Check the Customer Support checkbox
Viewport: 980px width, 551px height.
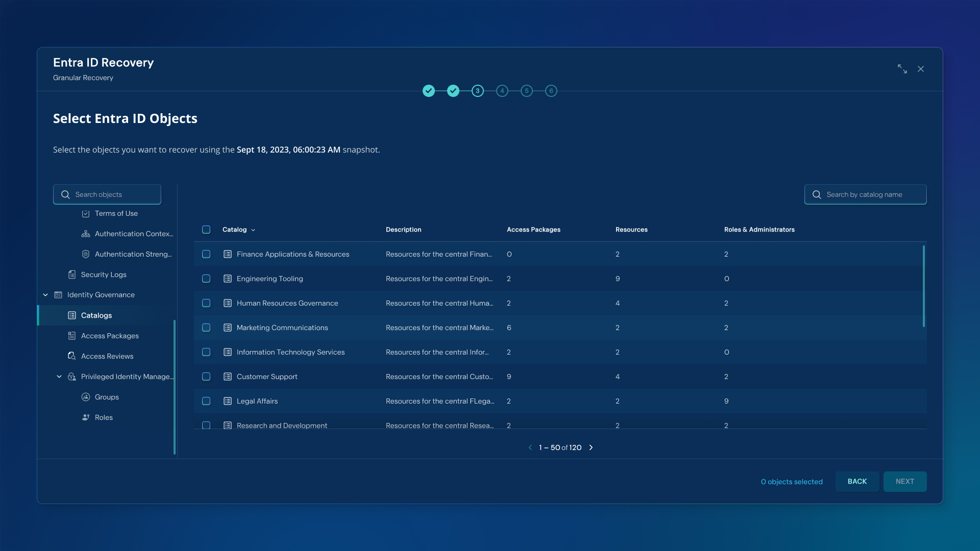206,377
